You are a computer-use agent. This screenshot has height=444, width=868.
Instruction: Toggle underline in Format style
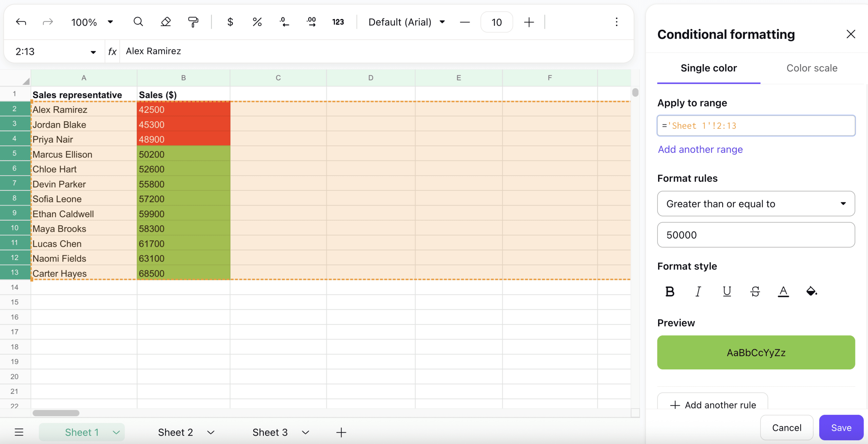point(727,291)
